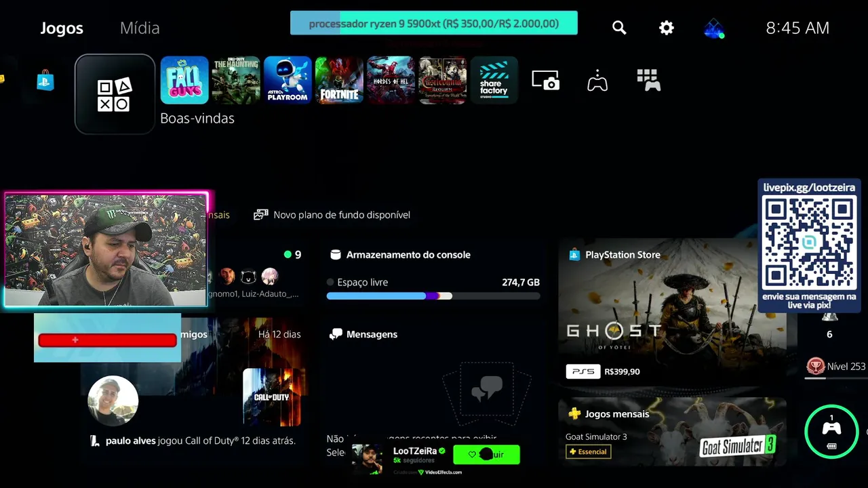Click the wallpaper notice image icon
The width and height of the screenshot is (868, 488).
pos(261,215)
